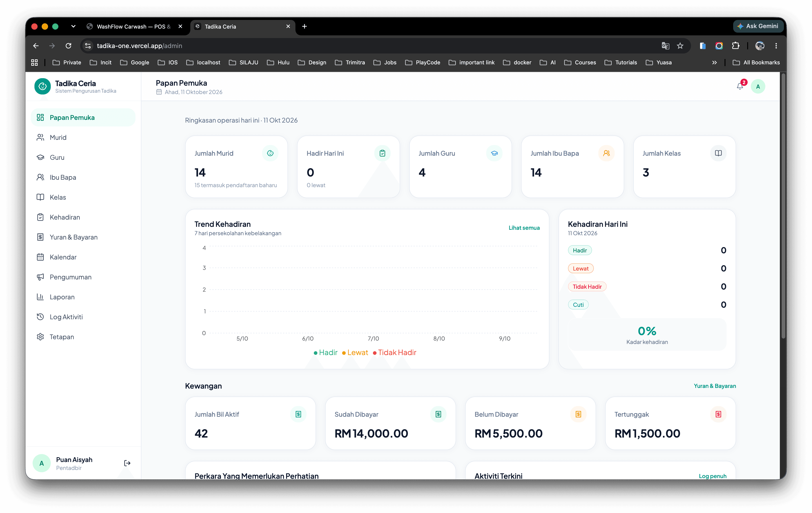Click the translate page icon
The image size is (812, 513).
click(x=665, y=46)
